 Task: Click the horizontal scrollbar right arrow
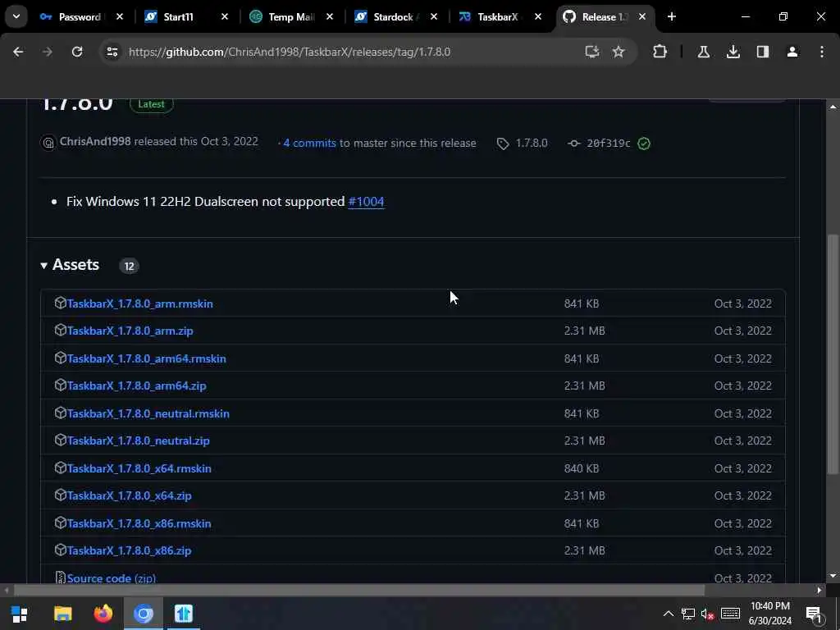click(x=819, y=591)
